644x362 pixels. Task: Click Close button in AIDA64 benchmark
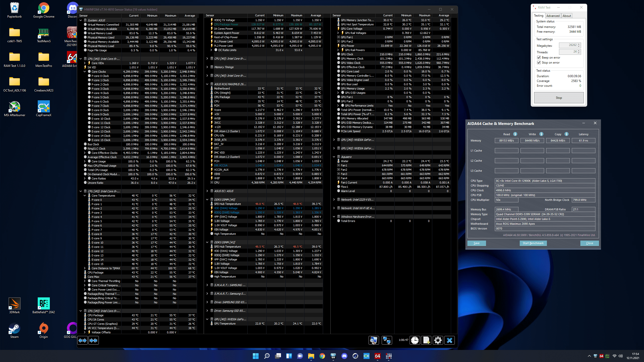point(589,243)
